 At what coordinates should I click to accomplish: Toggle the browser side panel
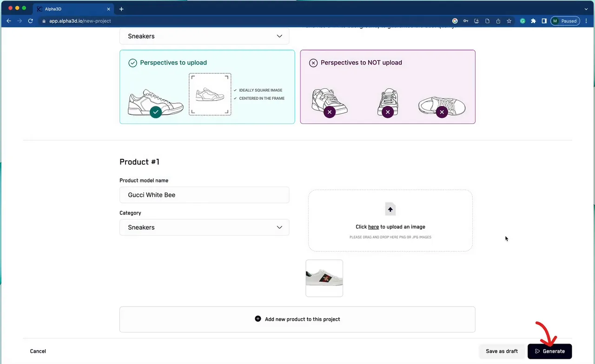click(544, 21)
